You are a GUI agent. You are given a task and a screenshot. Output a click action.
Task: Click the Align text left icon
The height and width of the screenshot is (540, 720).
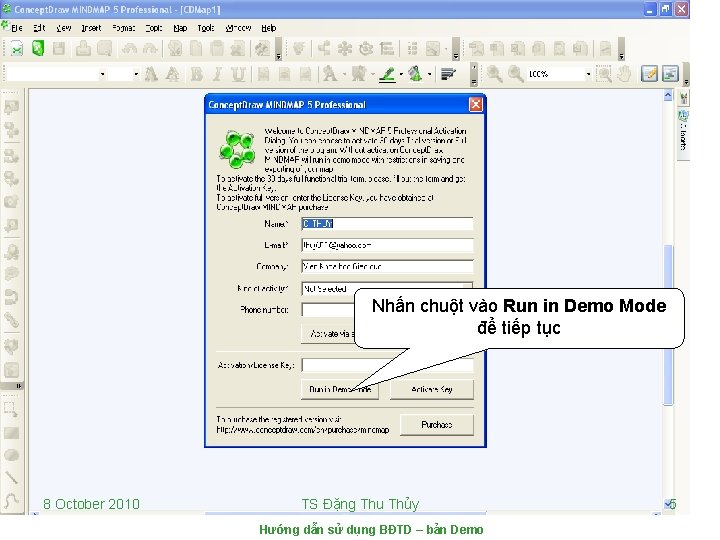point(263,74)
